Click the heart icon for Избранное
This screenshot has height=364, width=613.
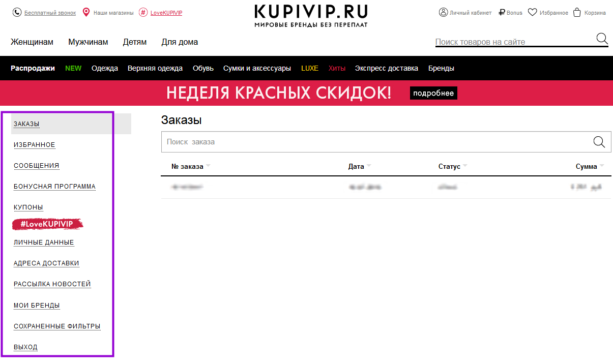(532, 12)
